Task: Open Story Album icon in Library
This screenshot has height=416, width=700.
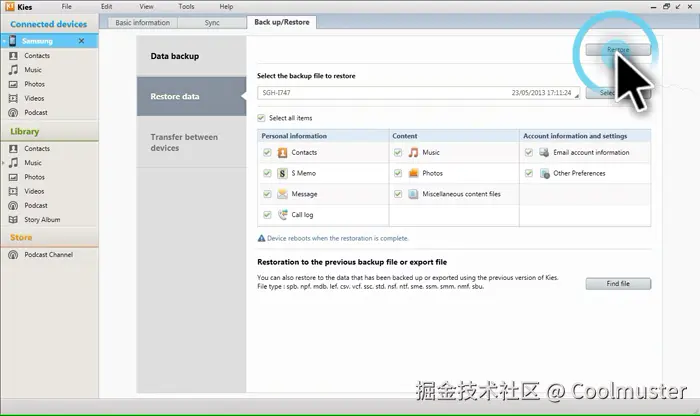Action: (x=13, y=220)
